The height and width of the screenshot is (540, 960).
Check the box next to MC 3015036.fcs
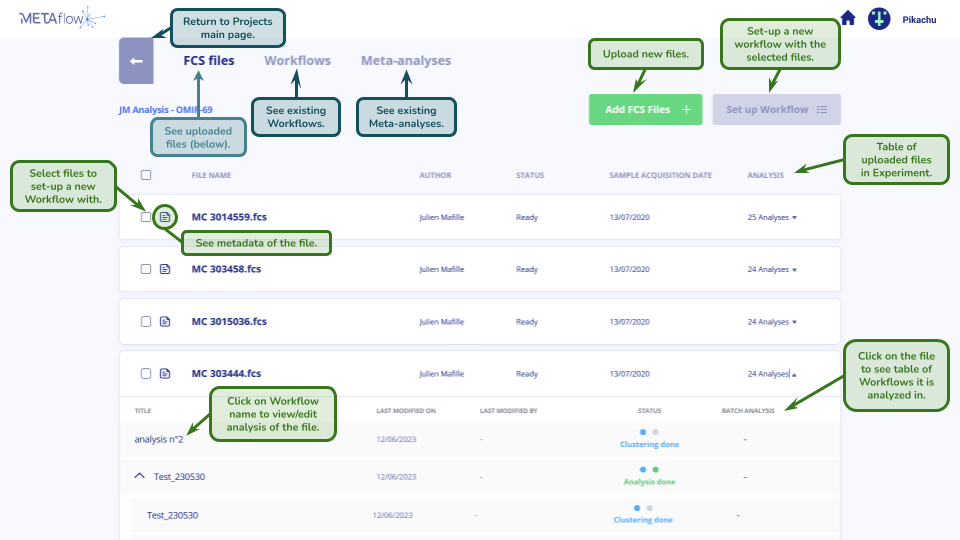146,322
